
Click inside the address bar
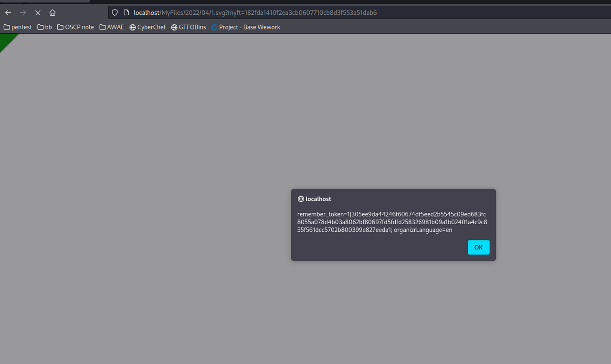[286, 12]
